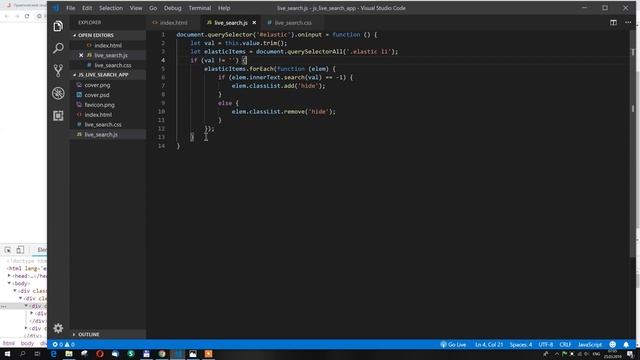The height and width of the screenshot is (360, 640).
Task: Click the html breadcrumb in DevTools
Action: [9, 343]
